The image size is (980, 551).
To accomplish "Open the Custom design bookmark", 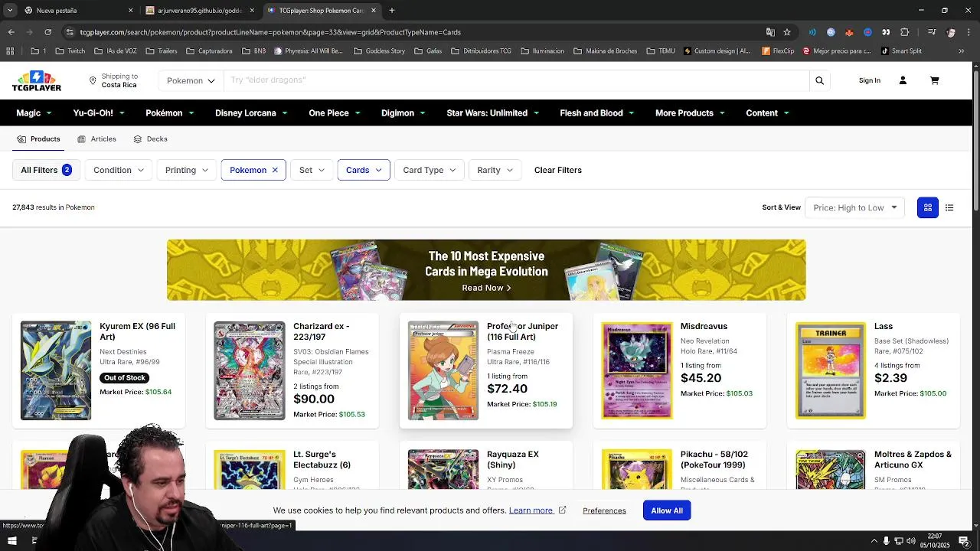I will pyautogui.click(x=716, y=51).
